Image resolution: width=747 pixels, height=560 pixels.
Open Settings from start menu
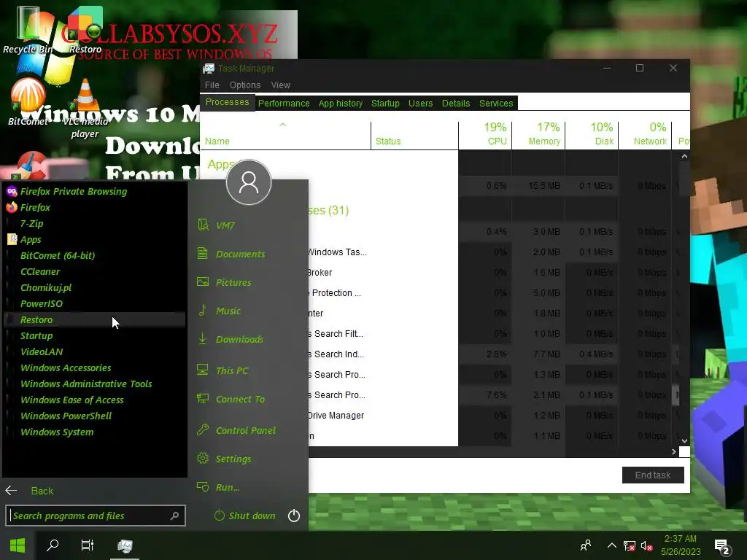224,459
